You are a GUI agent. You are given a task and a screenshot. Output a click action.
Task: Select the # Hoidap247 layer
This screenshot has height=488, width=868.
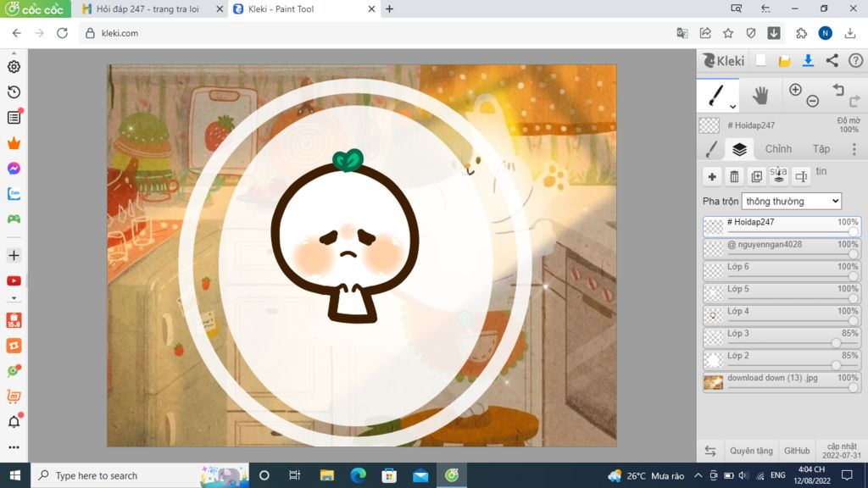pos(782,226)
